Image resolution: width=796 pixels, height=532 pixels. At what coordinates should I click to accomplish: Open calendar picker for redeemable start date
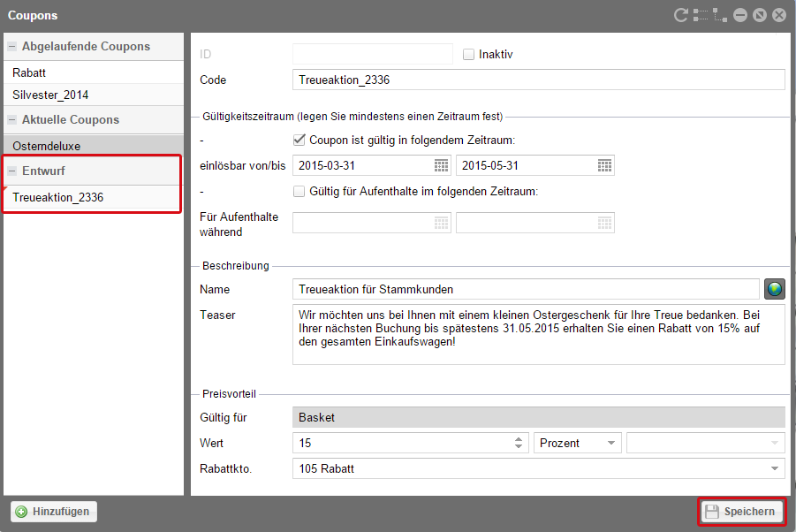click(442, 165)
